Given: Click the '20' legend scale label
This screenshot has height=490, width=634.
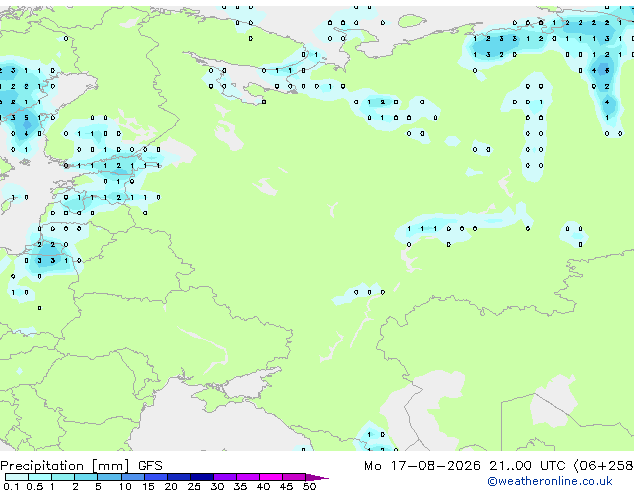Looking at the screenshot, I should tap(171, 486).
